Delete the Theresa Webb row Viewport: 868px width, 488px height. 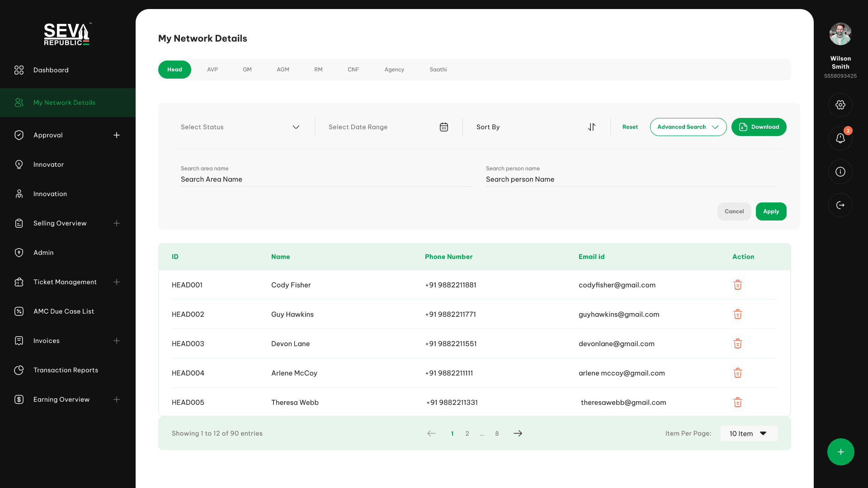738,402
